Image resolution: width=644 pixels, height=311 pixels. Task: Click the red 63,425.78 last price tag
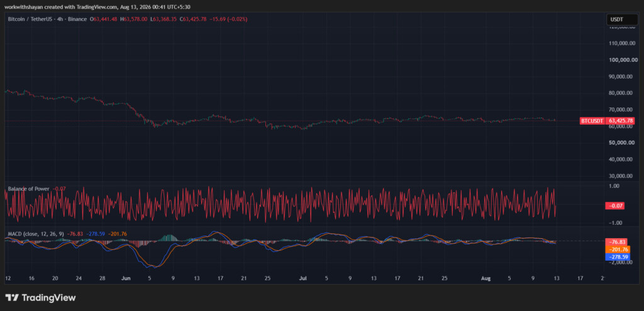click(622, 121)
